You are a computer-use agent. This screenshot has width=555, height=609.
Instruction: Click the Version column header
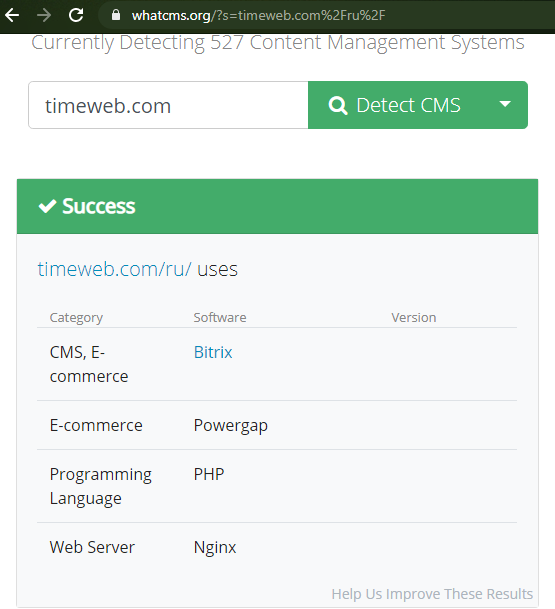[414, 317]
